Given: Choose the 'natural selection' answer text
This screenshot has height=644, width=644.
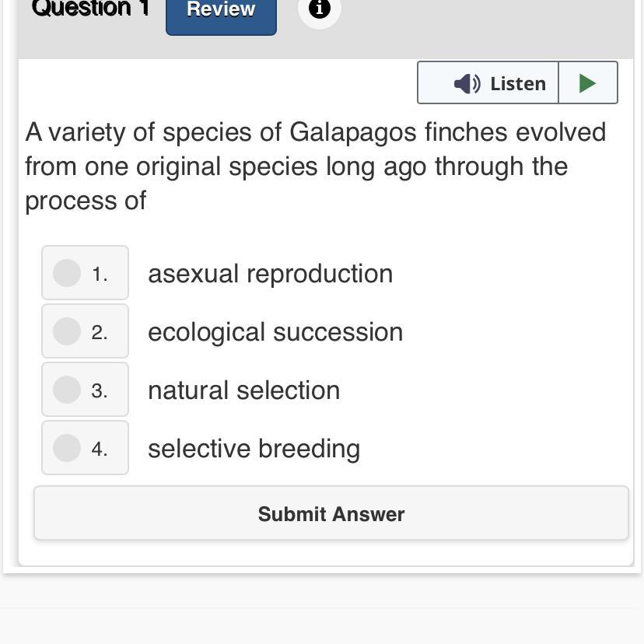Looking at the screenshot, I should (x=243, y=390).
